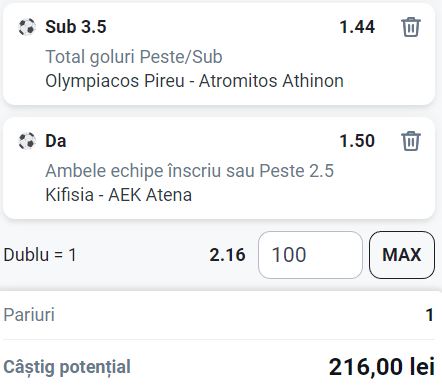Click the Câștig potențial label

[67, 367]
